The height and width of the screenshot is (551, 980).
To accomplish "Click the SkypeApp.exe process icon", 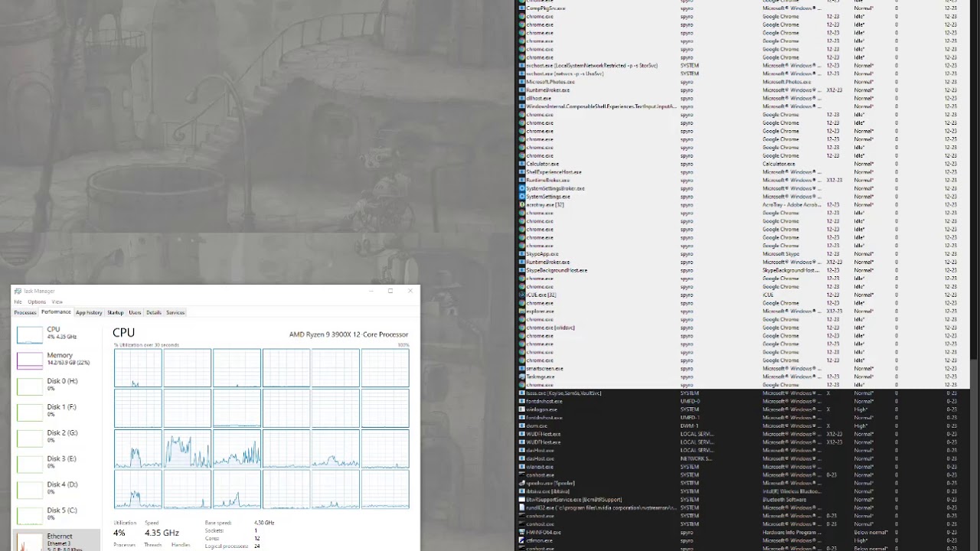I will [x=522, y=254].
